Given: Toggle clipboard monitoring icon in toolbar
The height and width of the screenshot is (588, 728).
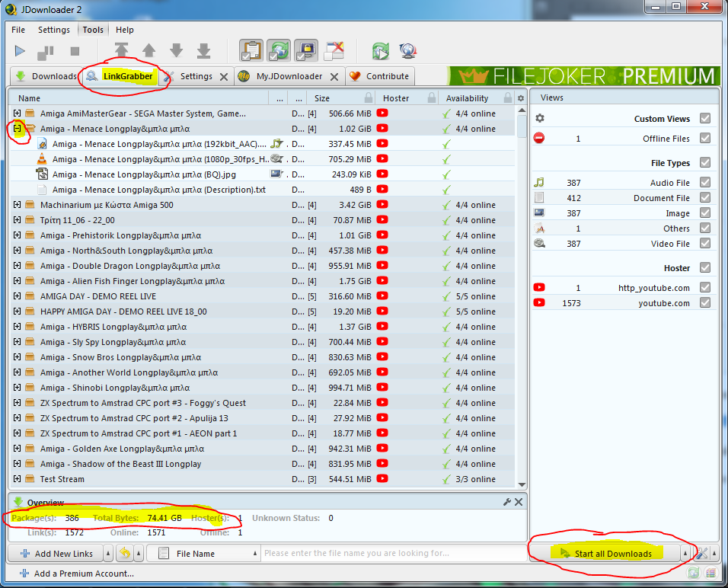Looking at the screenshot, I should pos(251,51).
